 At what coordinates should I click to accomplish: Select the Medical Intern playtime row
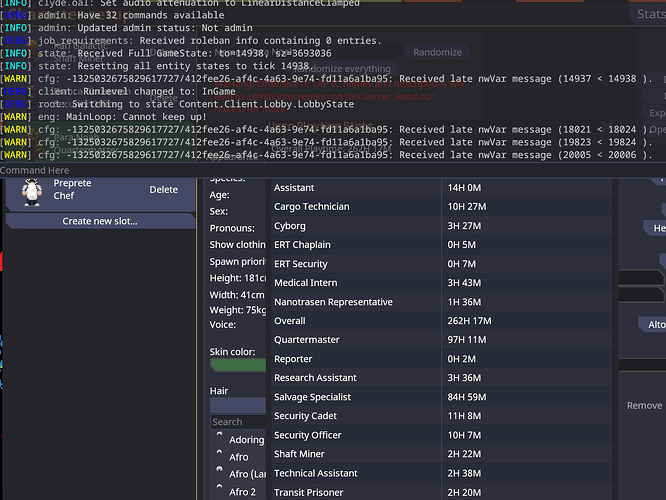point(442,283)
